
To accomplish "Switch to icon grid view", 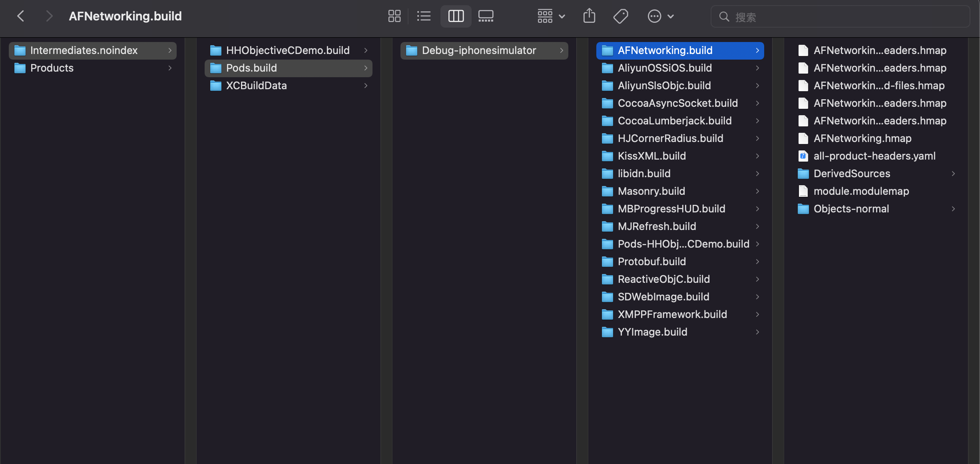I will [x=394, y=16].
